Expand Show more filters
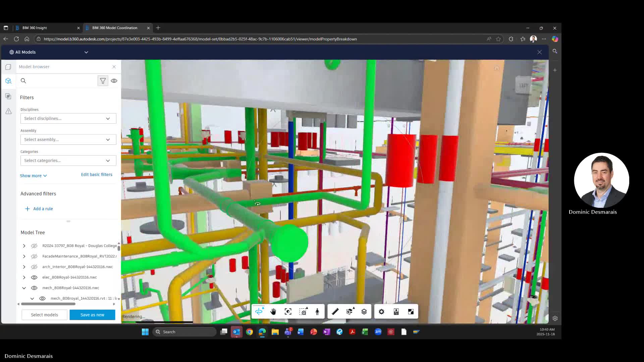644x362 pixels. (x=33, y=176)
